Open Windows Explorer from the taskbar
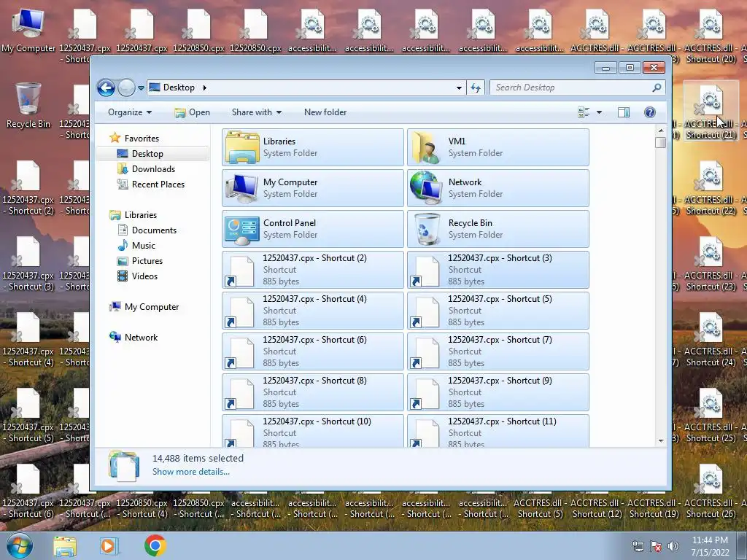 point(65,545)
